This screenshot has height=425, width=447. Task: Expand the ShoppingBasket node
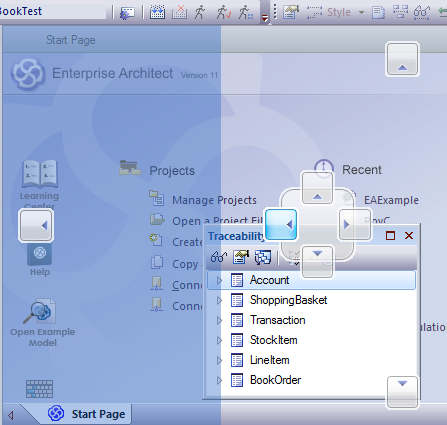pos(219,300)
